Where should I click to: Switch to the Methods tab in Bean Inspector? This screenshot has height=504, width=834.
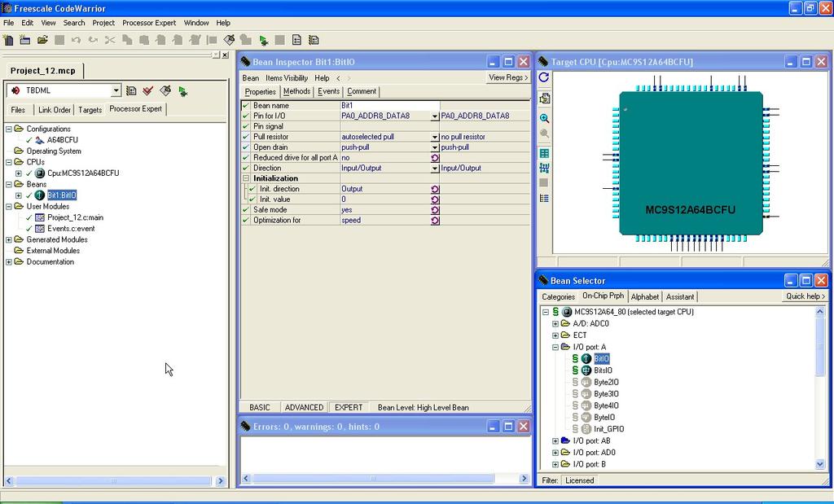tap(296, 91)
